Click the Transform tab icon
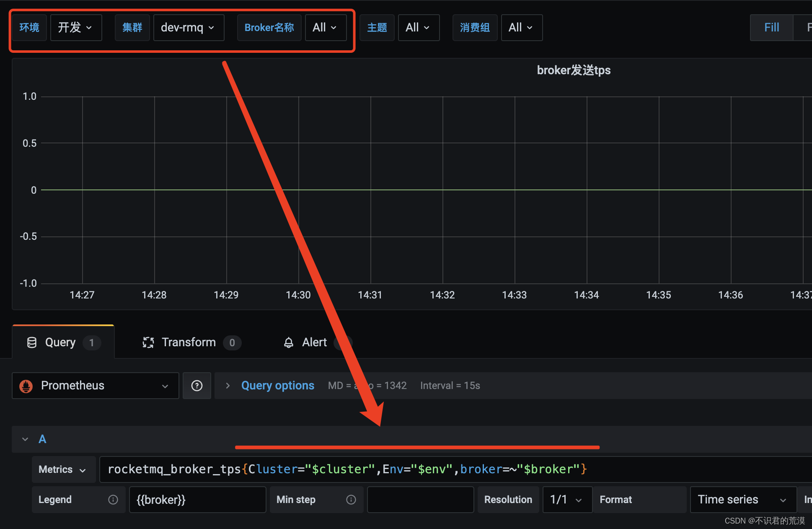The image size is (812, 529). (x=148, y=342)
